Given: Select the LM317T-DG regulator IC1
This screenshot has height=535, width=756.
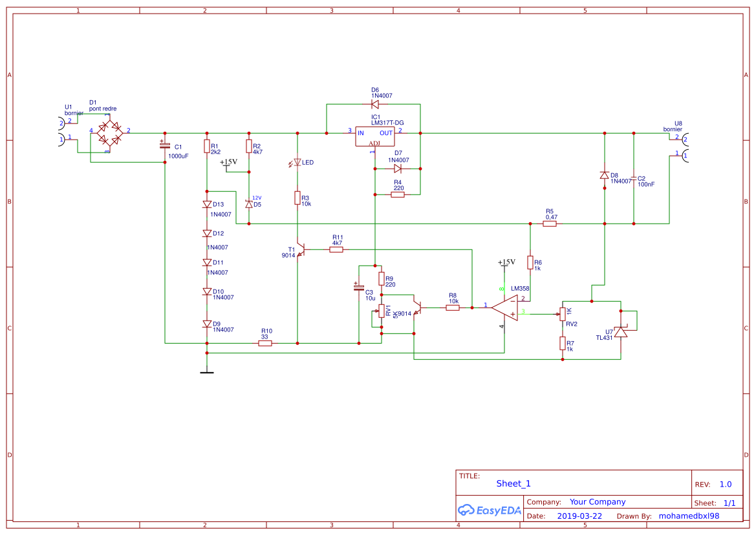Looking at the screenshot, I should tap(374, 136).
